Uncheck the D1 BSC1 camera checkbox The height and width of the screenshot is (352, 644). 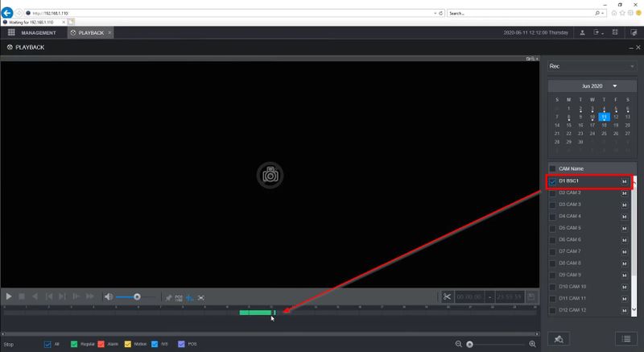coord(552,181)
